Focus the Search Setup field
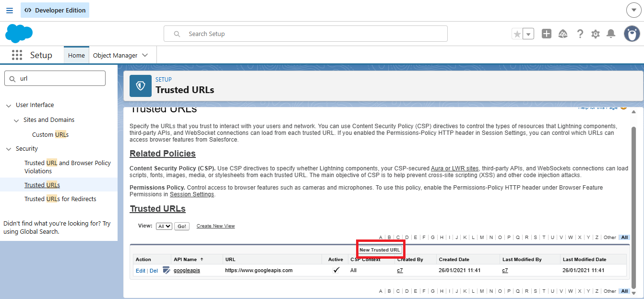The width and height of the screenshot is (644, 299). point(306,34)
